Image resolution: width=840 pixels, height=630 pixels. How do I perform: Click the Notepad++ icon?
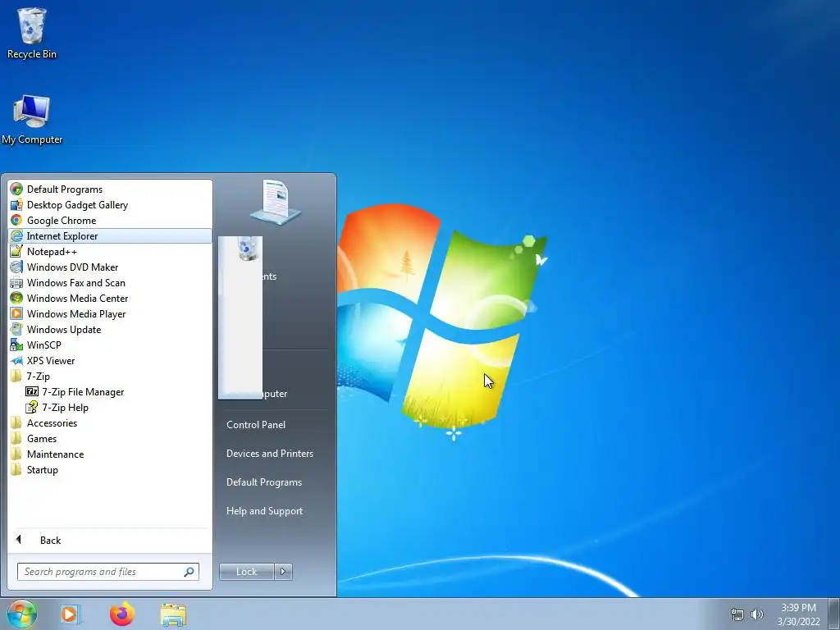point(16,251)
